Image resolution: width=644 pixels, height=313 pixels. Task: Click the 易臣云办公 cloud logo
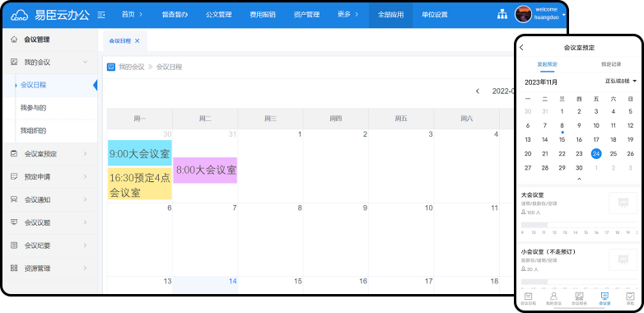19,15
